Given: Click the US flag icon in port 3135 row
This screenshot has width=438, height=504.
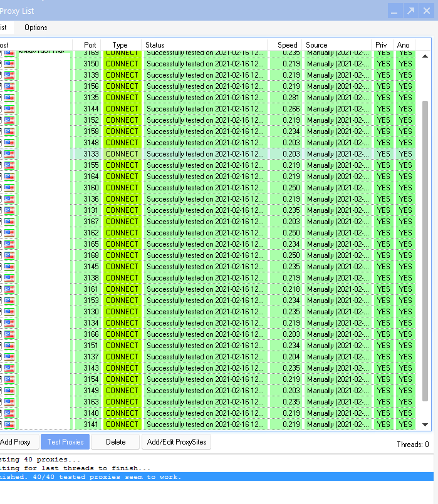Looking at the screenshot, I should [x=9, y=98].
